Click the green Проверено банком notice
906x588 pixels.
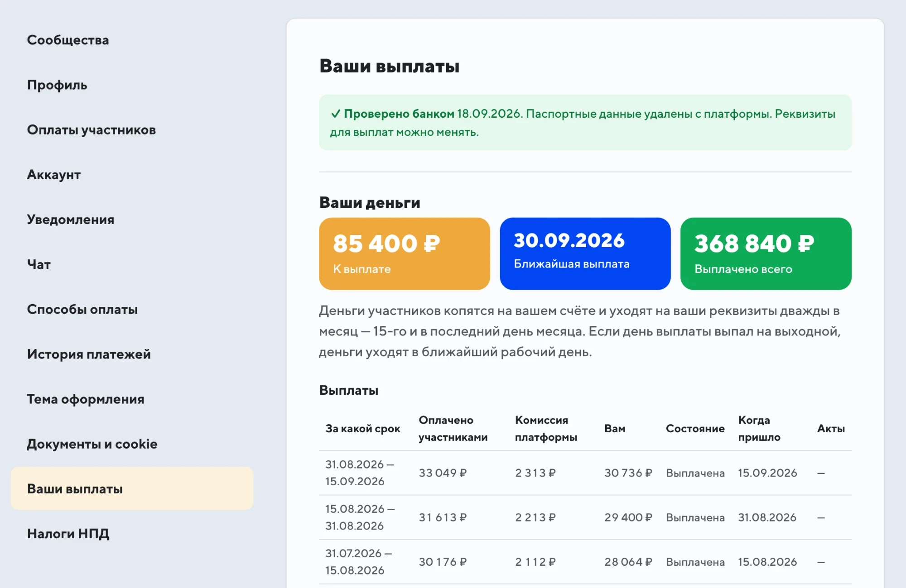[585, 123]
